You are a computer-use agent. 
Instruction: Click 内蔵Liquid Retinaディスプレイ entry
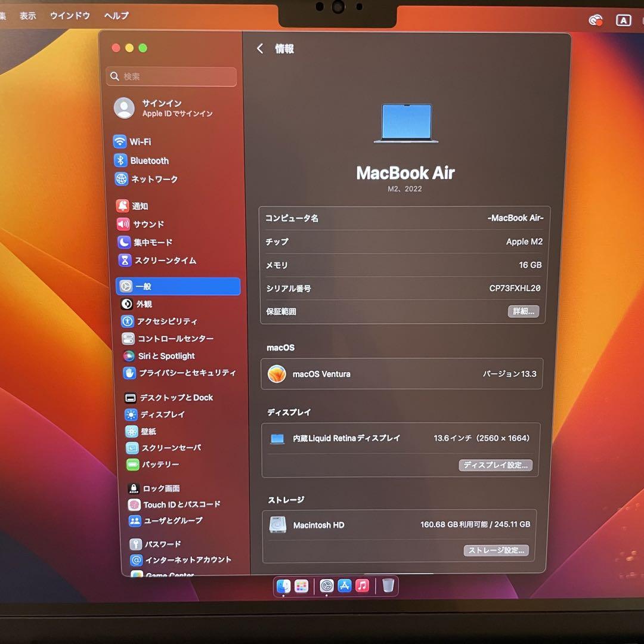click(x=346, y=438)
